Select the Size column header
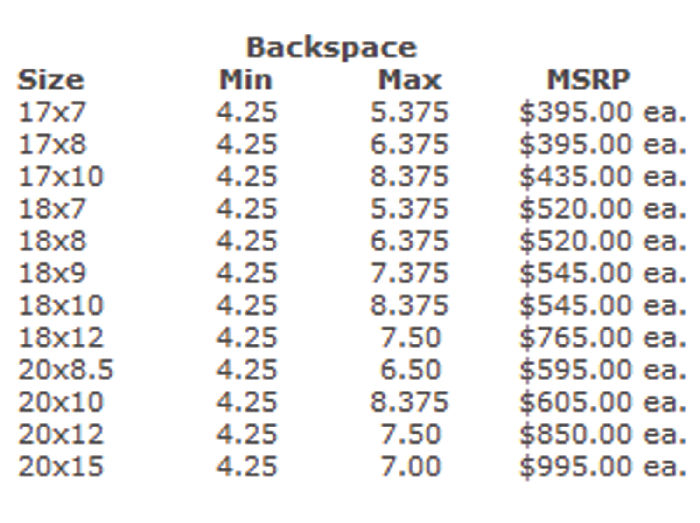This screenshot has height=523, width=700. click(51, 80)
